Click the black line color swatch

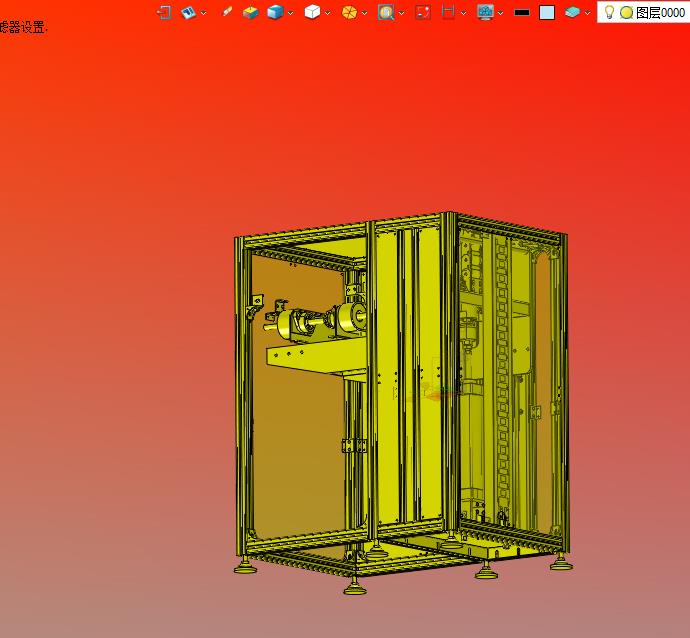(522, 13)
